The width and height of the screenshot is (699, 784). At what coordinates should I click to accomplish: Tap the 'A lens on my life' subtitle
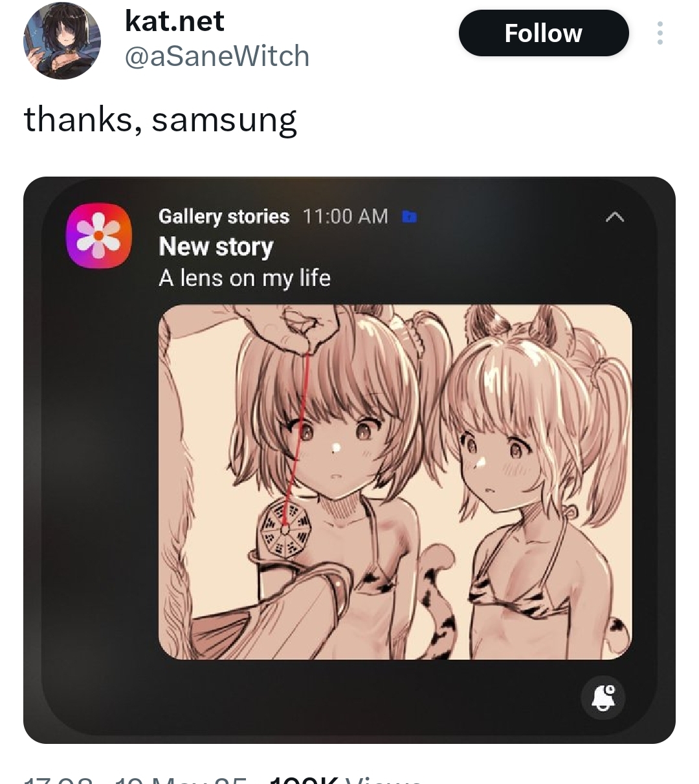245,278
